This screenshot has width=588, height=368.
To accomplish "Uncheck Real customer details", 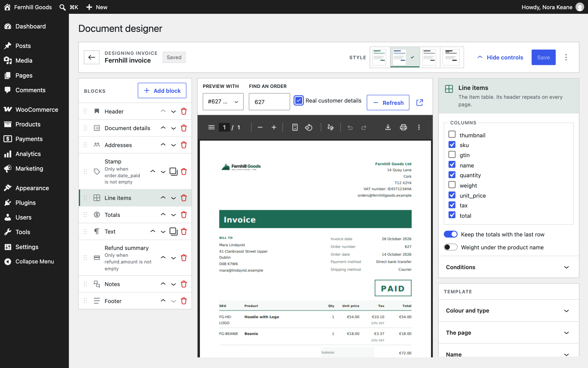I will pyautogui.click(x=298, y=101).
